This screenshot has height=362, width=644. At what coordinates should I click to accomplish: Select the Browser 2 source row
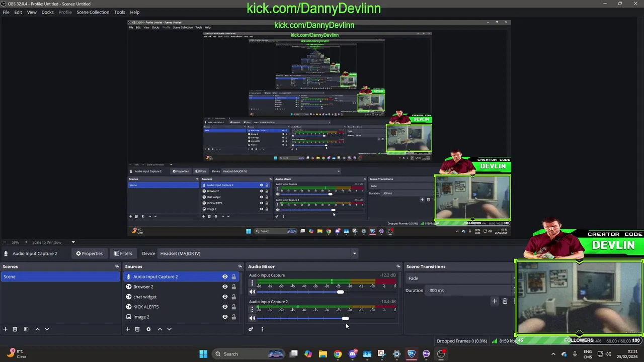coord(182,287)
